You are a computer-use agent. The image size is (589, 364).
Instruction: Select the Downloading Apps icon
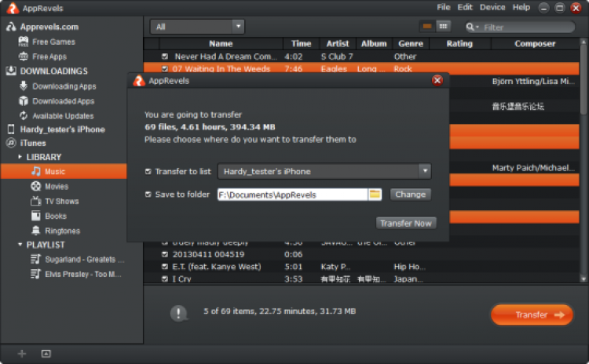pyautogui.click(x=24, y=86)
